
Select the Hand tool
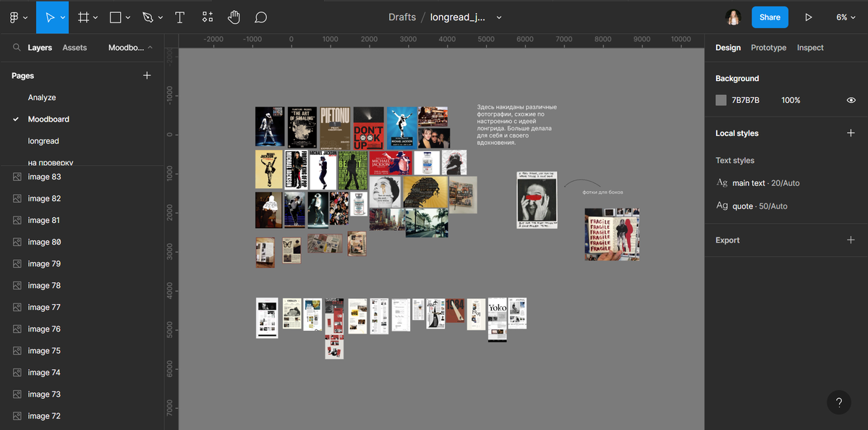234,17
